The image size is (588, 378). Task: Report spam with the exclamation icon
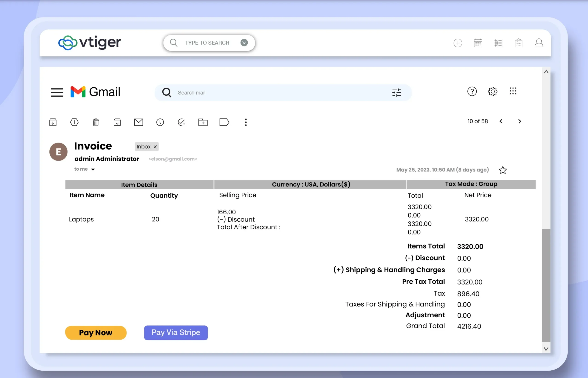(74, 122)
